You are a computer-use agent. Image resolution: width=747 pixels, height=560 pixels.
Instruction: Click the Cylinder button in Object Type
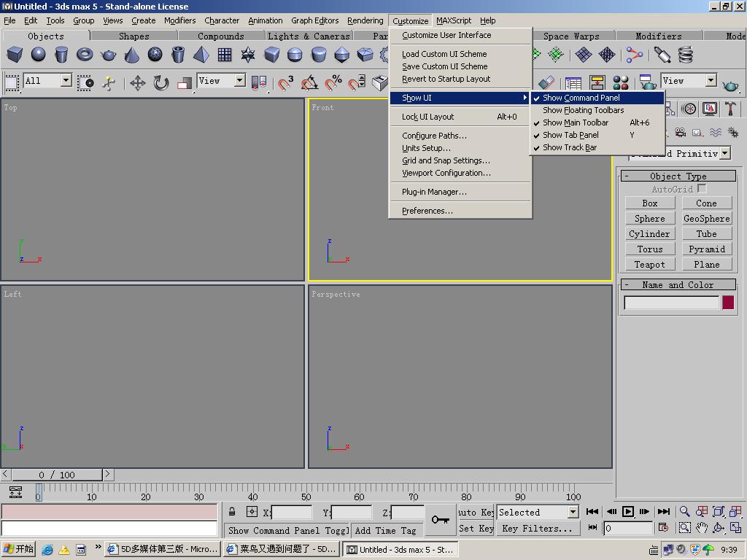point(650,234)
